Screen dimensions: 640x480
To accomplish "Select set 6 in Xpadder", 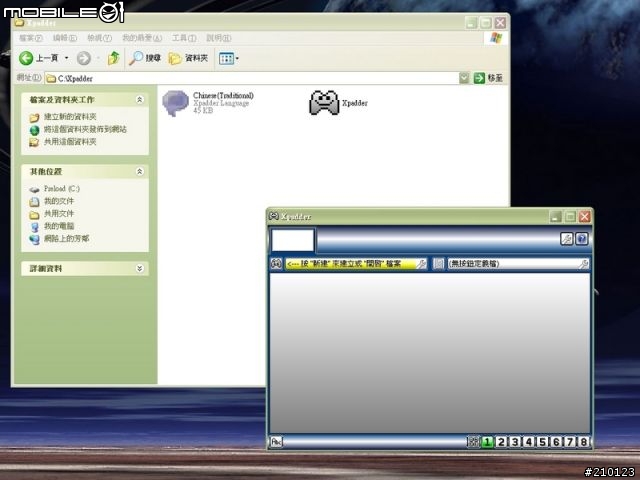I will (556, 442).
